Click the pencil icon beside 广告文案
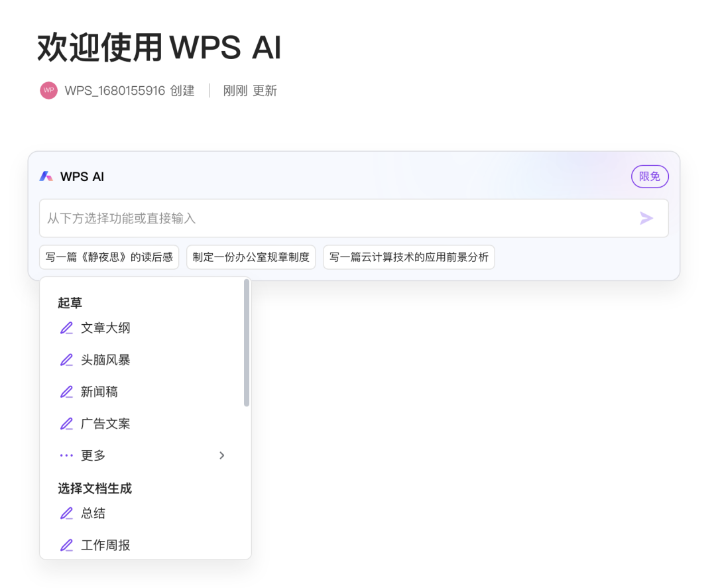This screenshot has width=716, height=588. pyautogui.click(x=67, y=424)
